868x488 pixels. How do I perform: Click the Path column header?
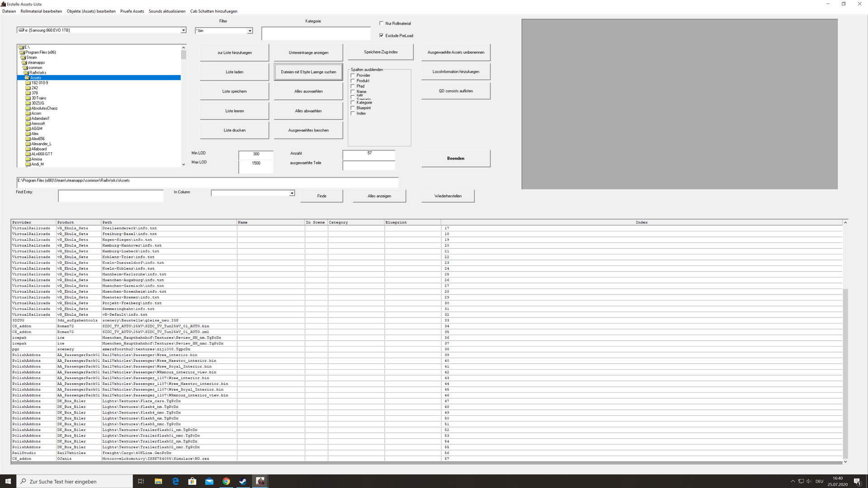pos(169,222)
